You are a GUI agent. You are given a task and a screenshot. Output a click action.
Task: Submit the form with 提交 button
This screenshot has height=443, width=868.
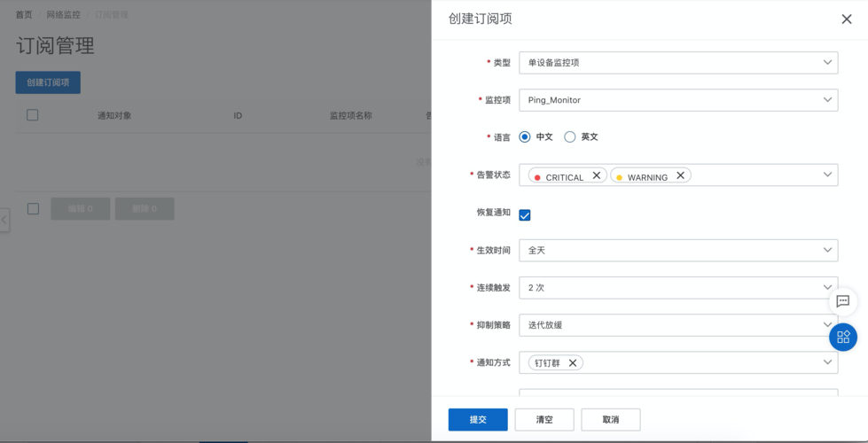478,419
